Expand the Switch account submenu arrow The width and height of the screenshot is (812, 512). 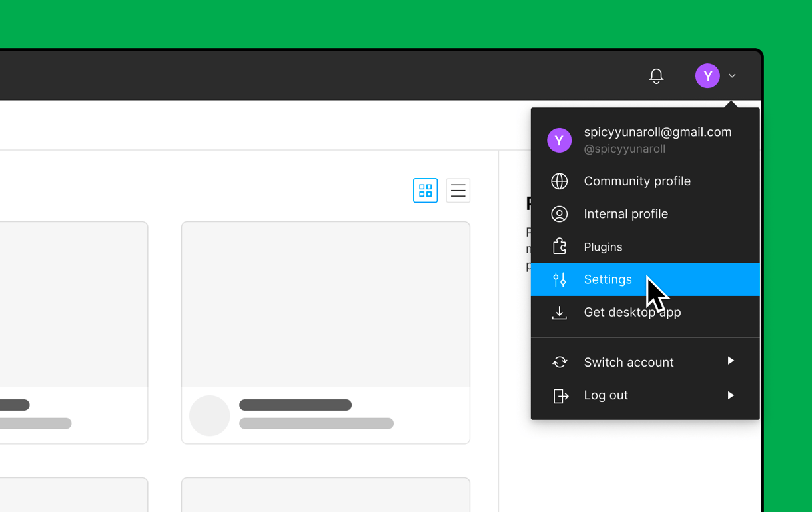[731, 361]
